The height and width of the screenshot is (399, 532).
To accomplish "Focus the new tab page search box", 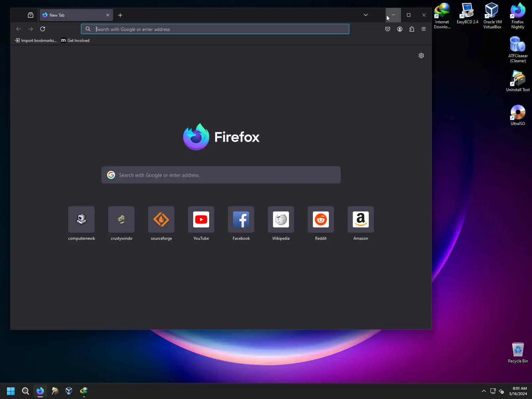I will coord(221,175).
